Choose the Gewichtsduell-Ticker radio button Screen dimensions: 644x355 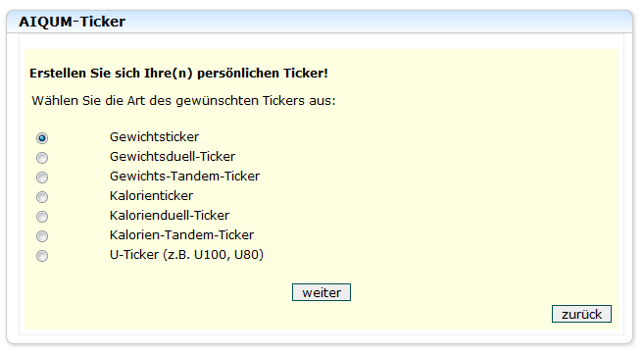tap(42, 158)
